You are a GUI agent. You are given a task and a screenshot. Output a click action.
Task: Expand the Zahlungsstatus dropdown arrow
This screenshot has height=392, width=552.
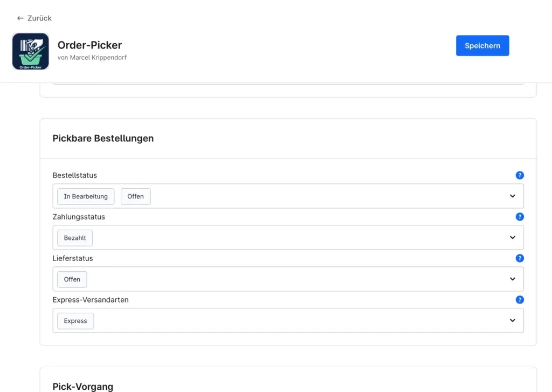pos(513,238)
